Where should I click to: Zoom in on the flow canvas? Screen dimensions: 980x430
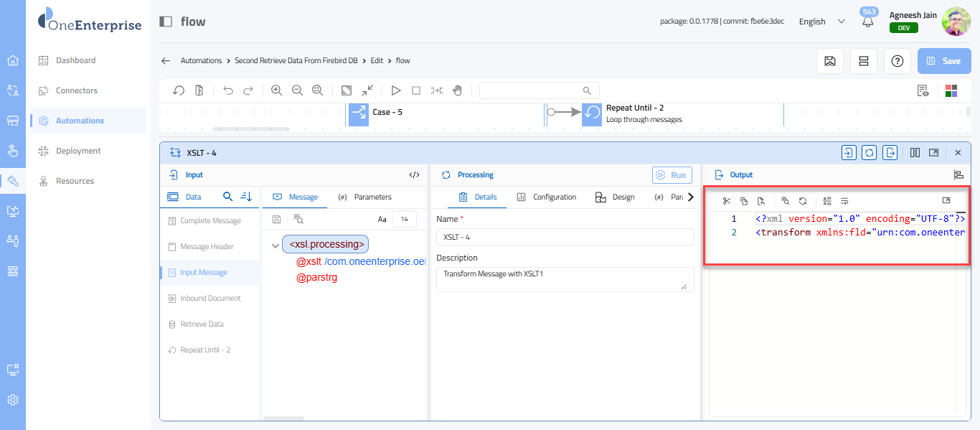click(276, 90)
